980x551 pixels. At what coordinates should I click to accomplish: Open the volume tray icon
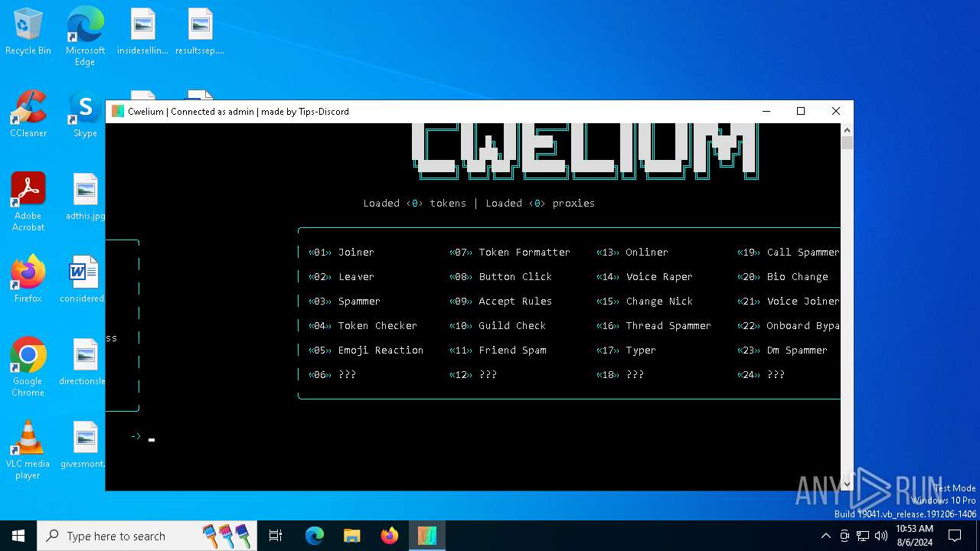coord(881,536)
